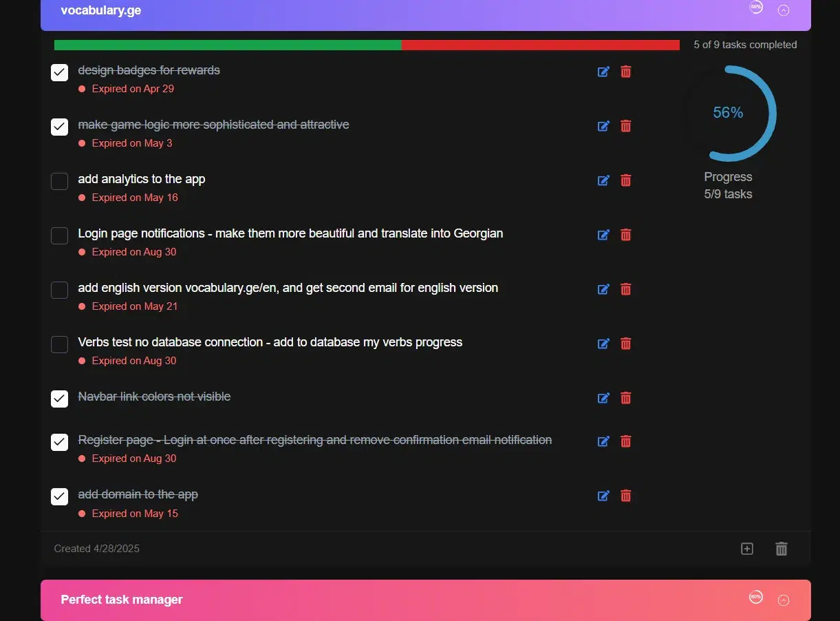Click 'Login page notifications' task title text

(290, 233)
